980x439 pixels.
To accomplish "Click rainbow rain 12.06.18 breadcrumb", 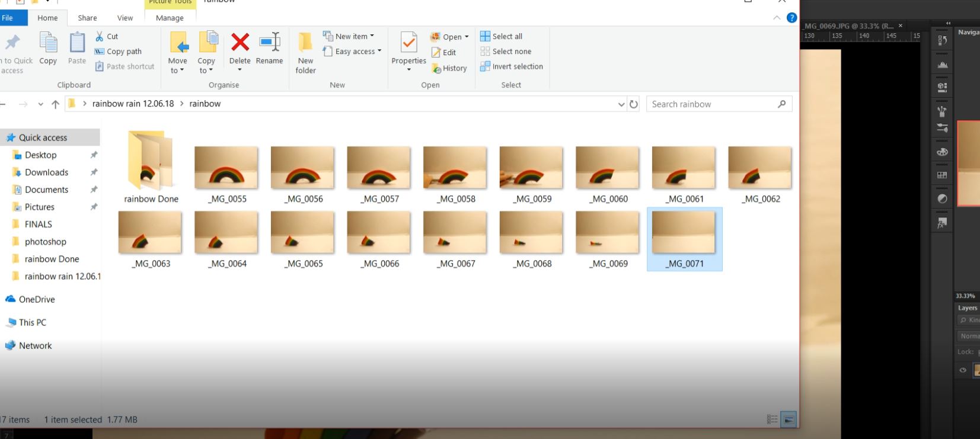I will click(x=133, y=104).
